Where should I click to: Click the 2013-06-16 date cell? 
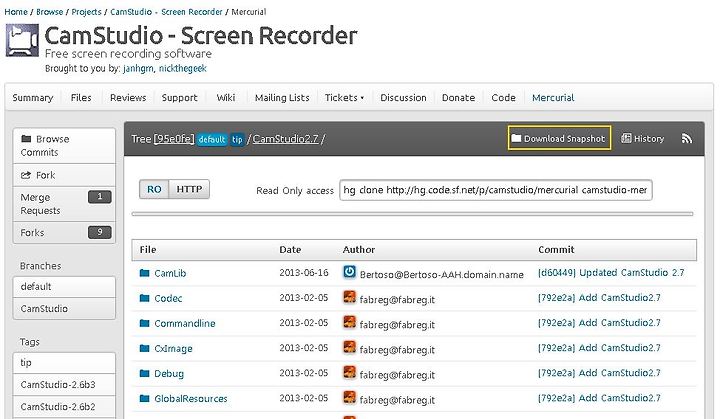304,273
